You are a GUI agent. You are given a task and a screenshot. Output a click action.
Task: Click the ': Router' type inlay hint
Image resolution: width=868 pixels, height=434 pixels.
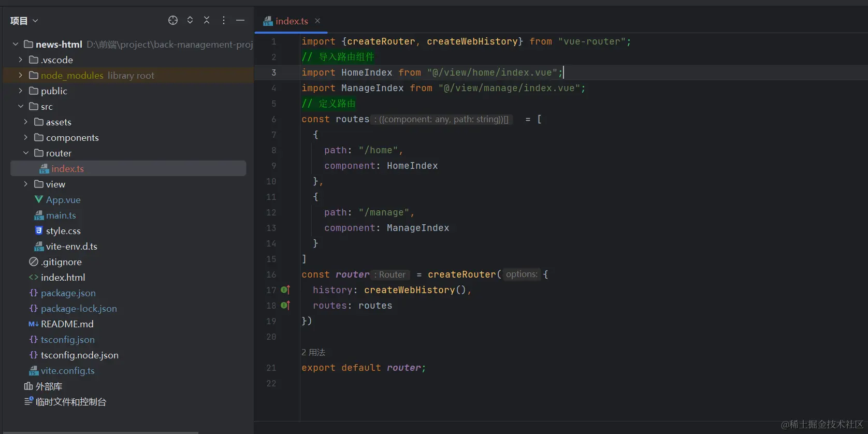(390, 274)
